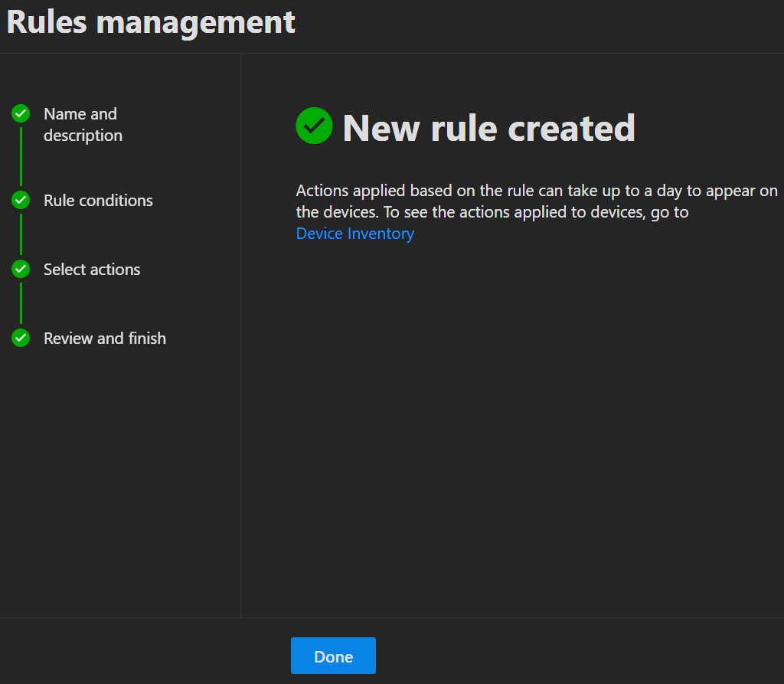Switch to the Select actions step
784x684 pixels.
tap(92, 270)
